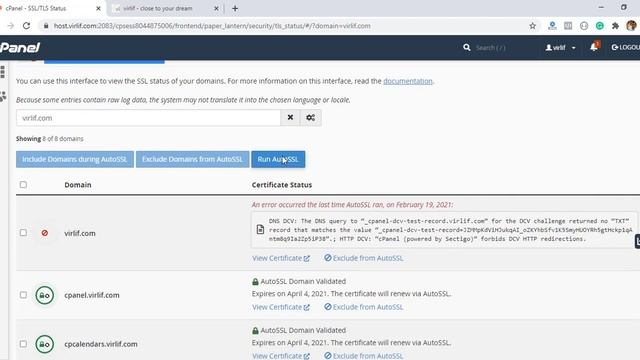Clear the virlif.com search filter with X

[290, 118]
